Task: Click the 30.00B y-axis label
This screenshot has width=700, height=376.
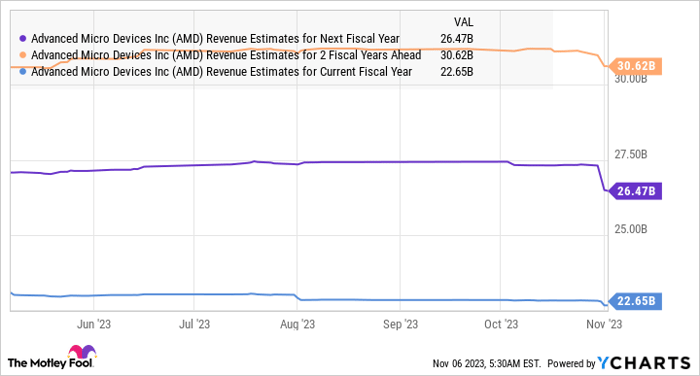Action: pyautogui.click(x=630, y=79)
